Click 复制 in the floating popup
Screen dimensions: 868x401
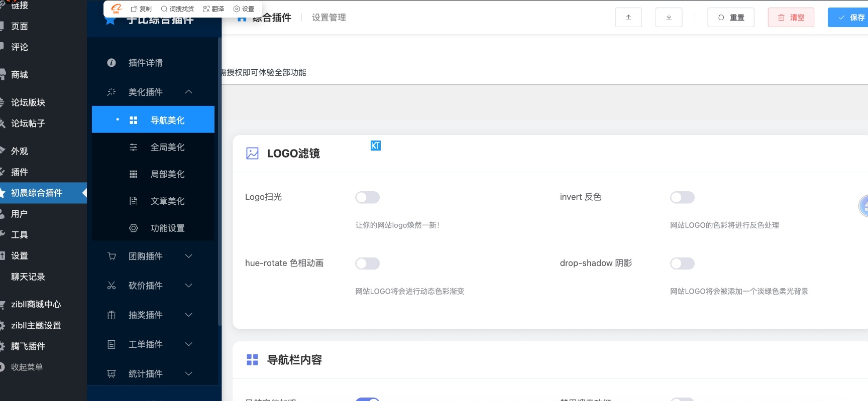(141, 9)
